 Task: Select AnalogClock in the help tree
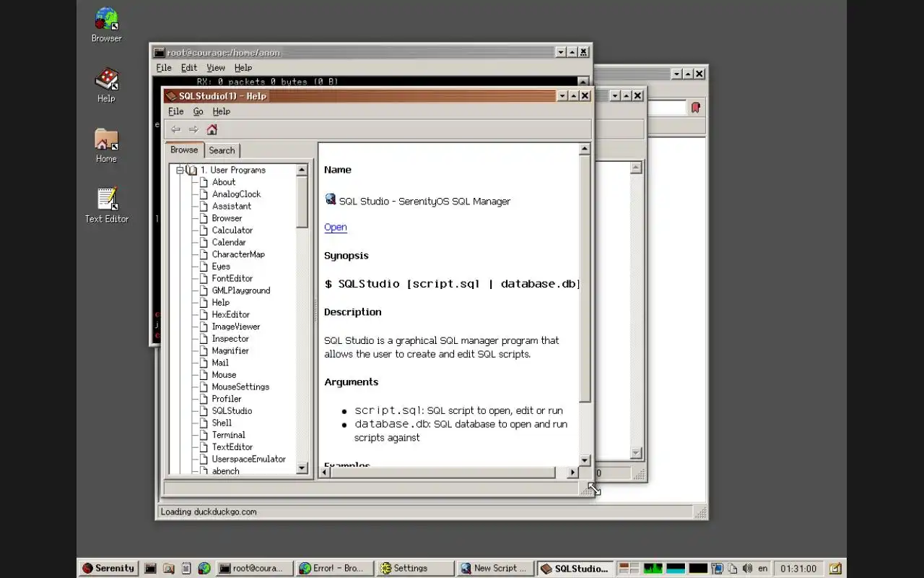click(236, 194)
